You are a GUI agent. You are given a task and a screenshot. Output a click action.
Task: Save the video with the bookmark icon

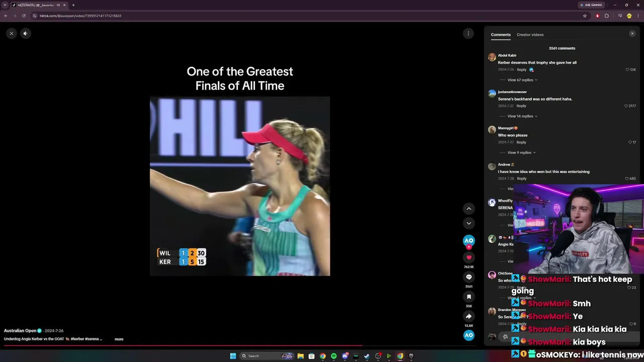click(469, 297)
